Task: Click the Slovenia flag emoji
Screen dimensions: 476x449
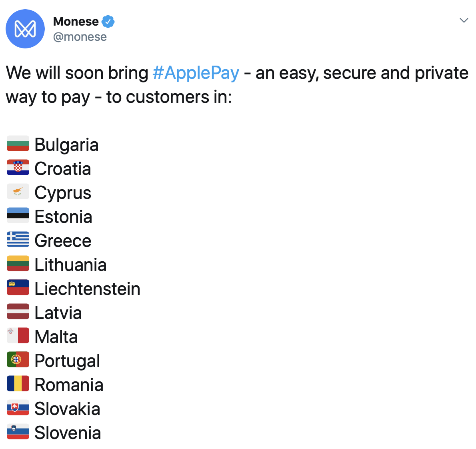Action: pyautogui.click(x=18, y=431)
